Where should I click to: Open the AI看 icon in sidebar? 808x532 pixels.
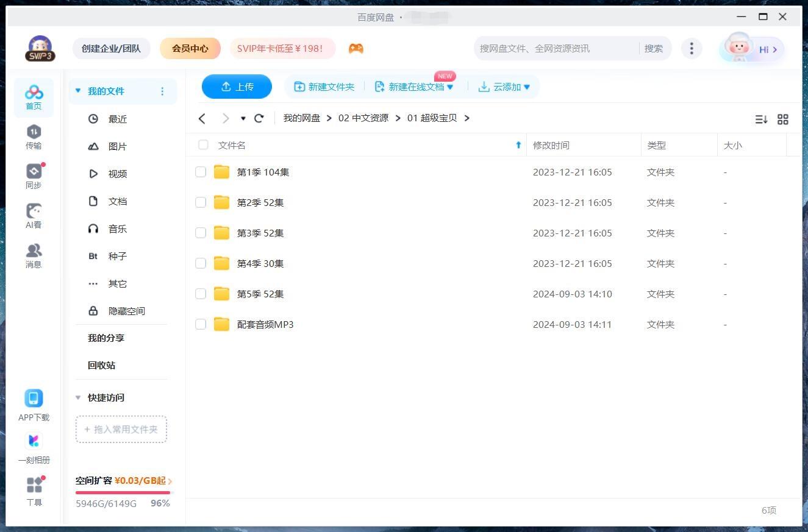pyautogui.click(x=34, y=211)
